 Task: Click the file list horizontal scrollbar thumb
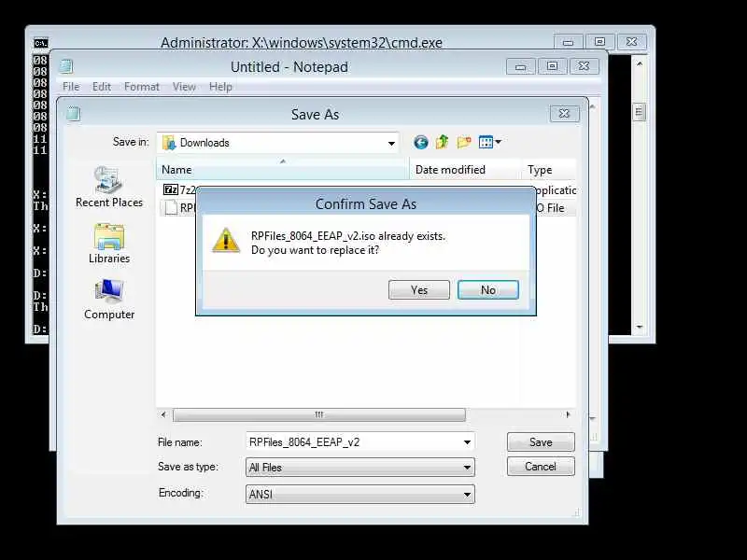318,414
